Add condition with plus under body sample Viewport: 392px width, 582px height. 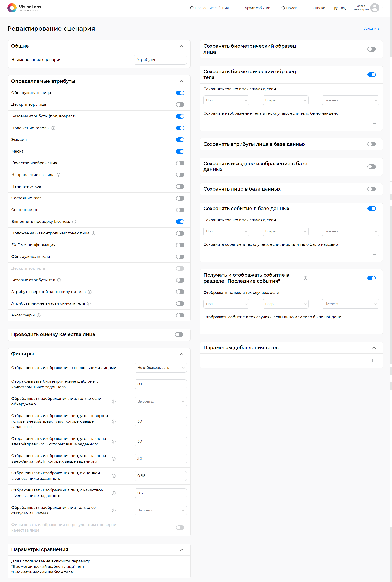coord(374,123)
